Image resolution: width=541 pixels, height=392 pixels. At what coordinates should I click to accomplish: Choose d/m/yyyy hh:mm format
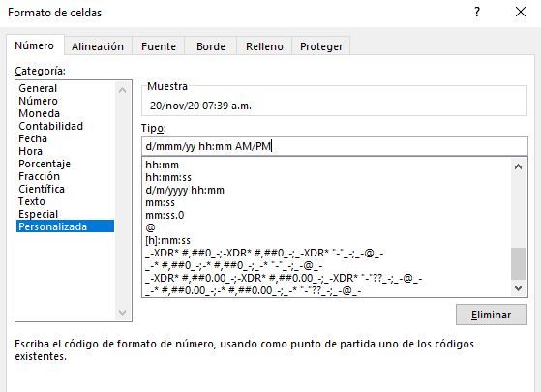[326, 190]
